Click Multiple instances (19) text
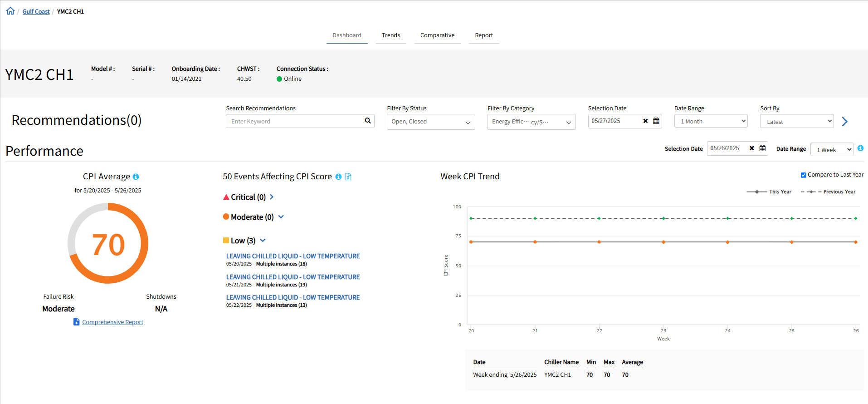Screen dimensions: 868x404 281,285
